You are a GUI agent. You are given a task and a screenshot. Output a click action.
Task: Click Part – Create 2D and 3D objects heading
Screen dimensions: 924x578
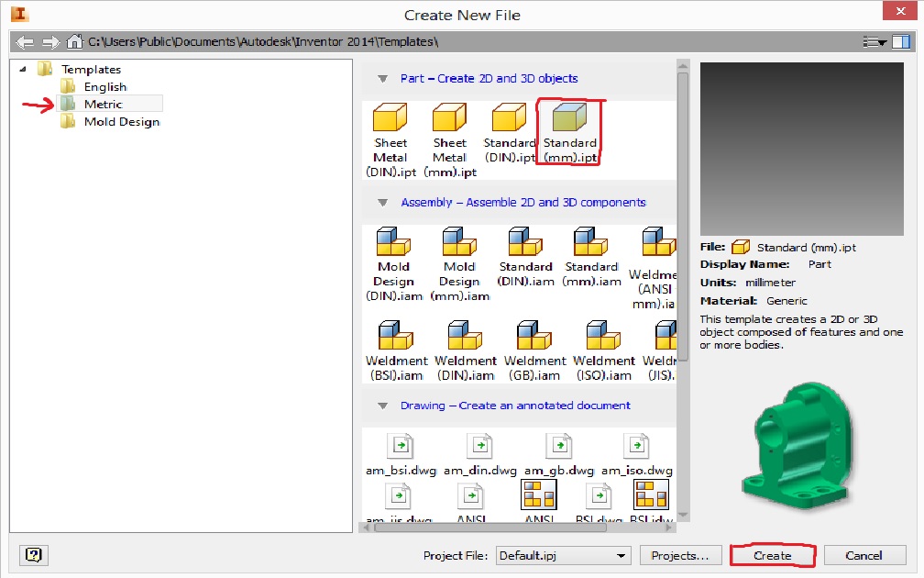tap(489, 79)
